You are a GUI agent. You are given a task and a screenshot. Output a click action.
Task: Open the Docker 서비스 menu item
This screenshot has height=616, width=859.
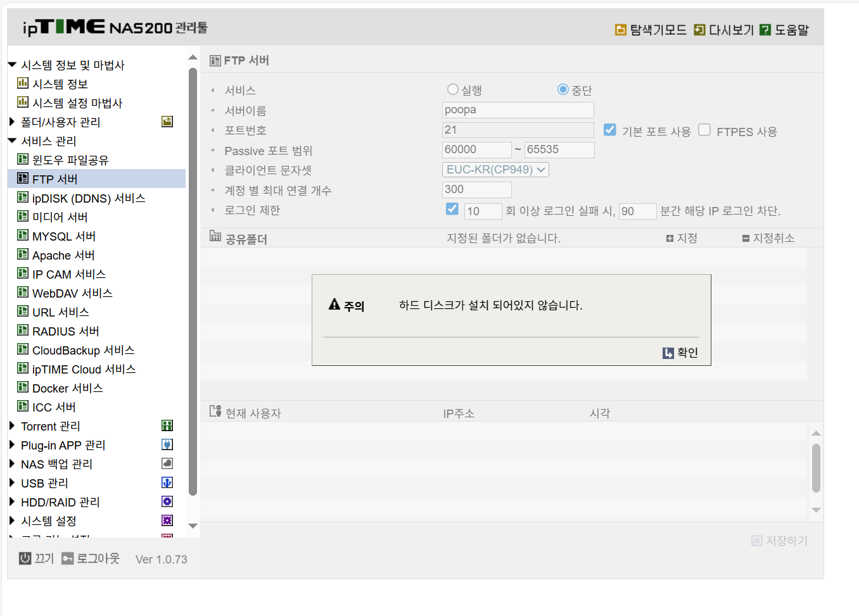[67, 388]
